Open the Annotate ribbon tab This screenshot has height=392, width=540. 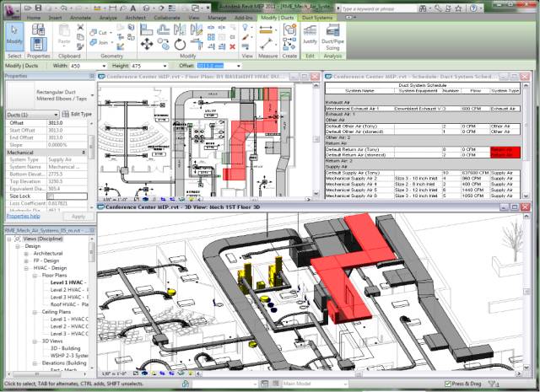pos(81,18)
